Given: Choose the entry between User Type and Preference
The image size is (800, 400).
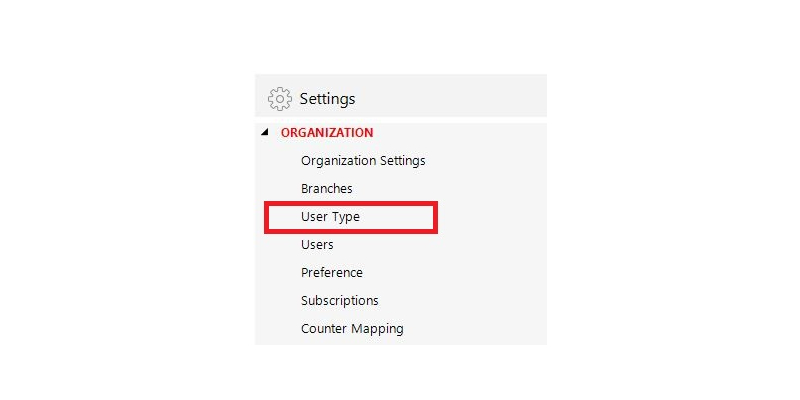Looking at the screenshot, I should (x=317, y=245).
